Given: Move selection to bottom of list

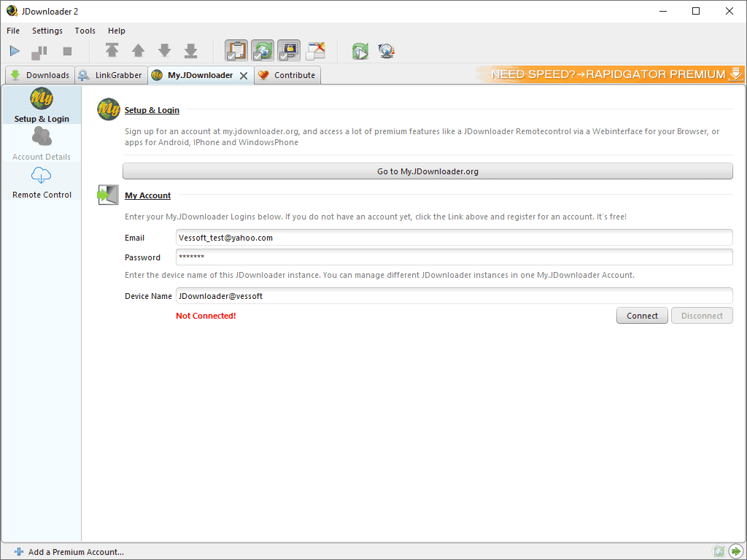Looking at the screenshot, I should pyautogui.click(x=191, y=50).
